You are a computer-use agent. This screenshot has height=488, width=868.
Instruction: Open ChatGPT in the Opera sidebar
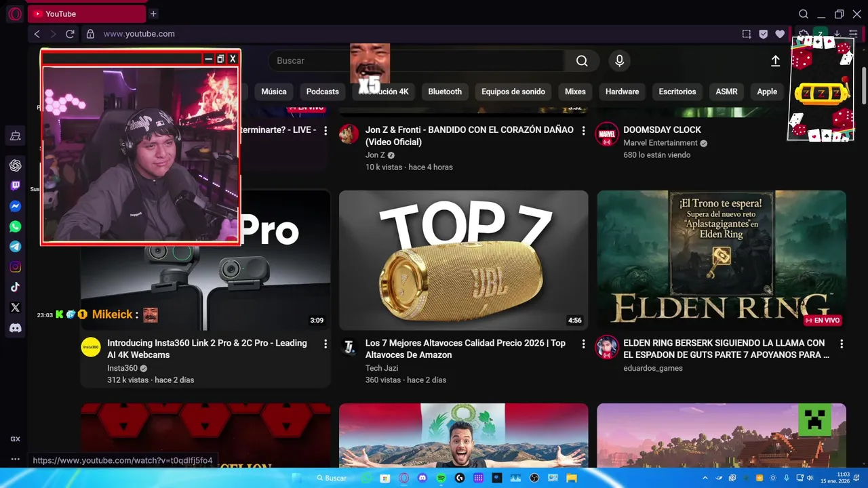15,165
